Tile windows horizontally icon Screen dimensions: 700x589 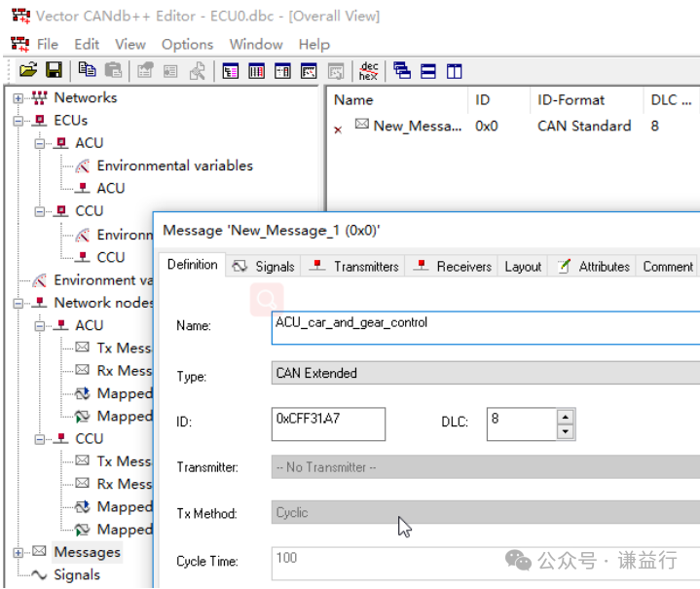coord(428,71)
